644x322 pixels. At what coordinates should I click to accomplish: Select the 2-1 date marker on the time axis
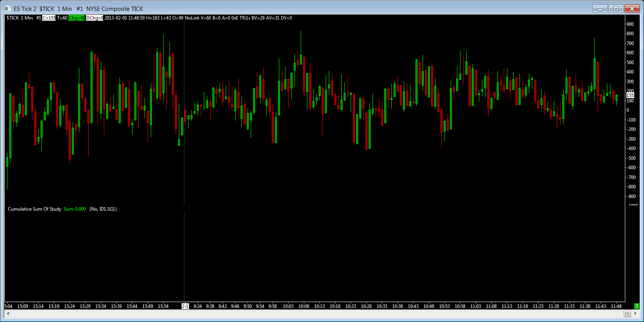pos(185,306)
